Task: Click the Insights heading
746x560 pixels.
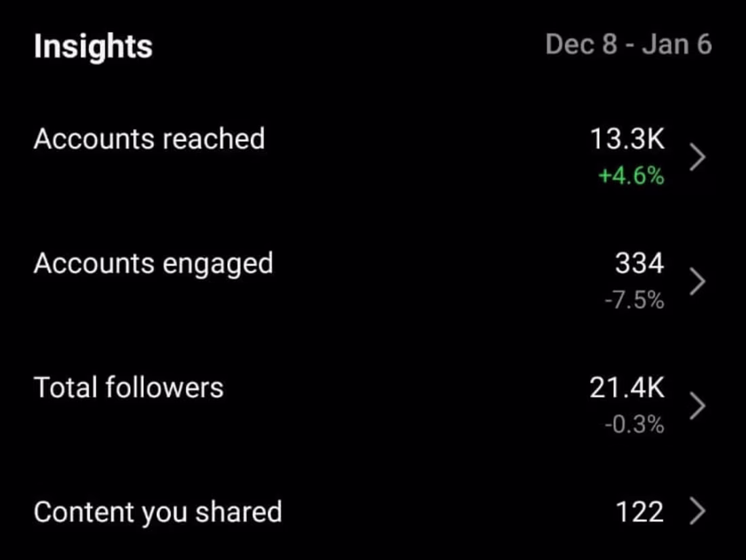Action: pos(93,47)
